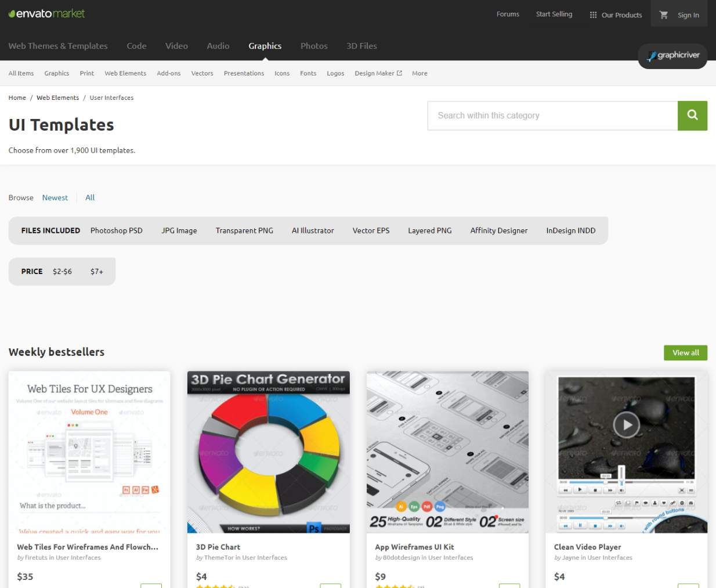Open the shopping cart icon
Viewport: 716px width, 588px height.
[x=664, y=15]
